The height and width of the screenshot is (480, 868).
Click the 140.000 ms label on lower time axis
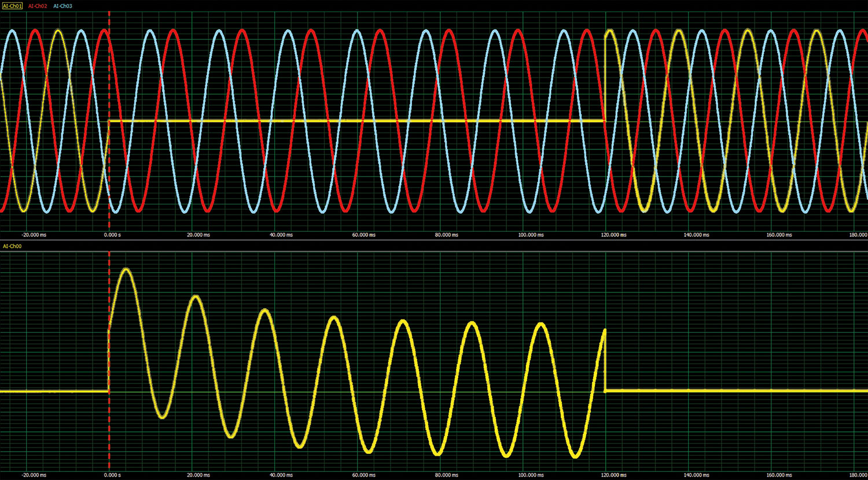click(x=697, y=475)
